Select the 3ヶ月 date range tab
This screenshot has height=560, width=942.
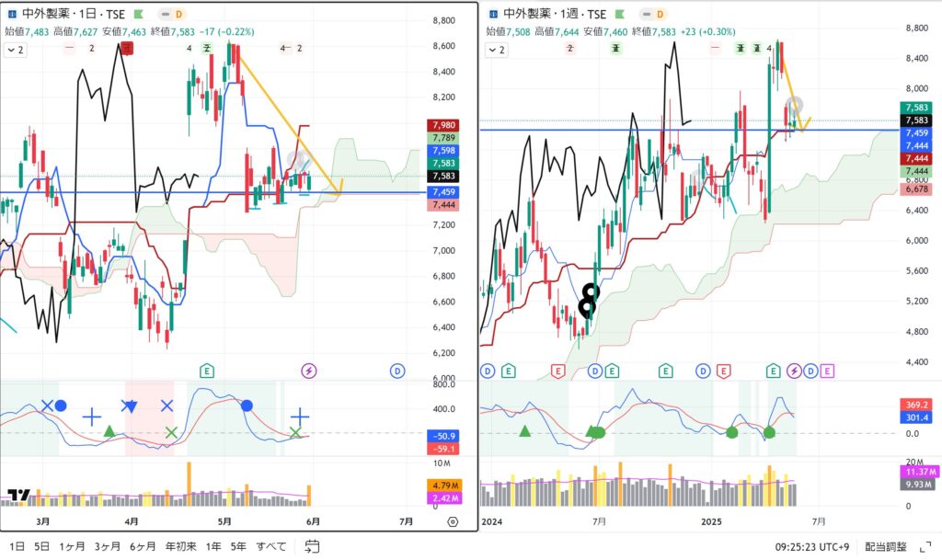[108, 546]
